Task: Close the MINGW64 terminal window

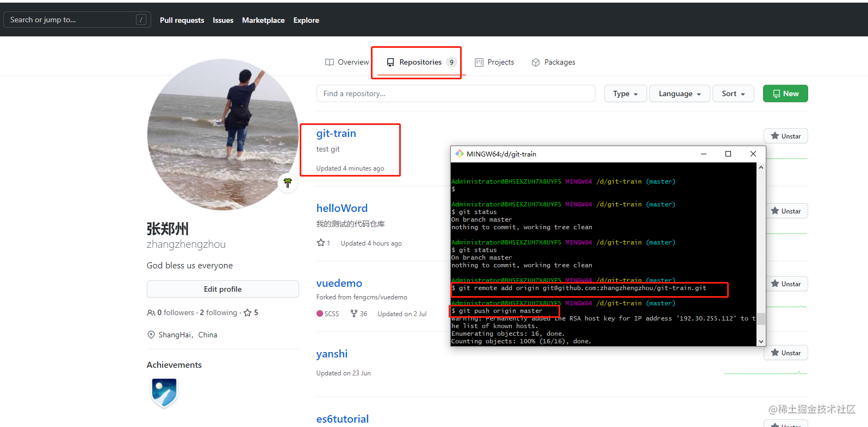Action: pyautogui.click(x=753, y=154)
